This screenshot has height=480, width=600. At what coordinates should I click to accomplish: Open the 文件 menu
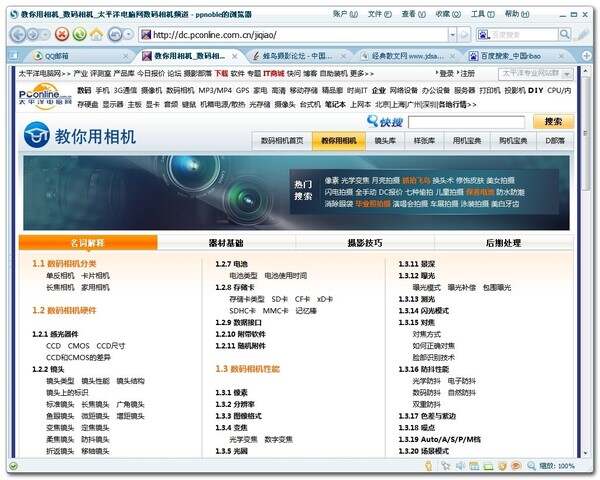pos(380,14)
